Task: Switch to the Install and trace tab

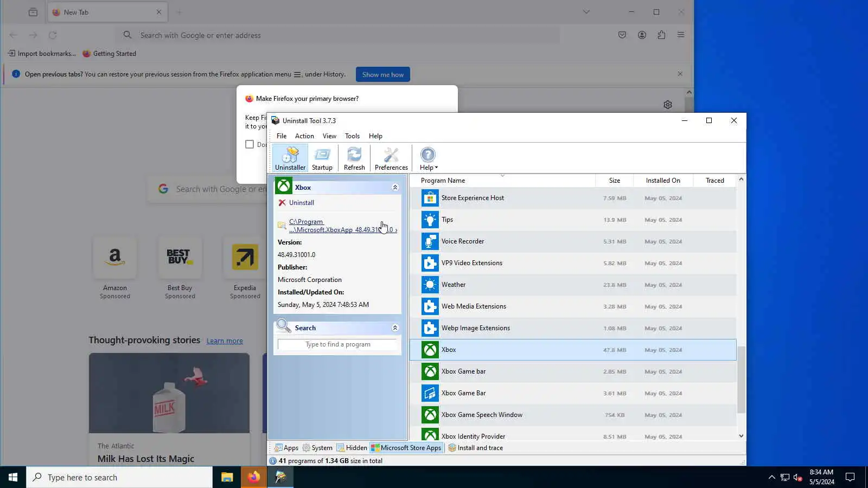Action: [x=476, y=448]
